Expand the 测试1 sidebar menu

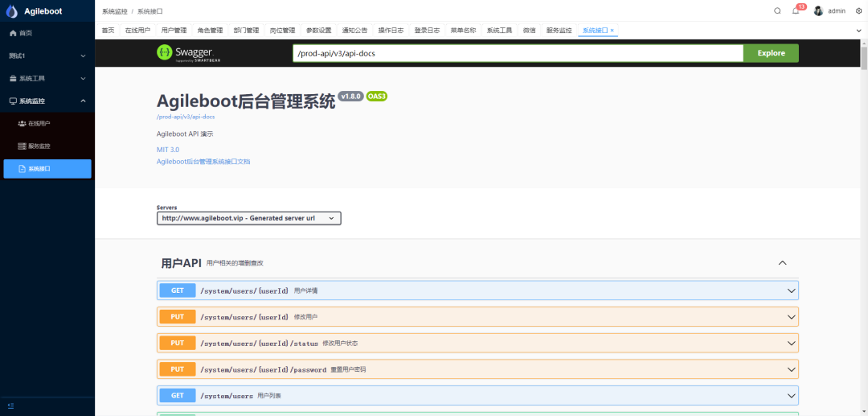(x=47, y=56)
